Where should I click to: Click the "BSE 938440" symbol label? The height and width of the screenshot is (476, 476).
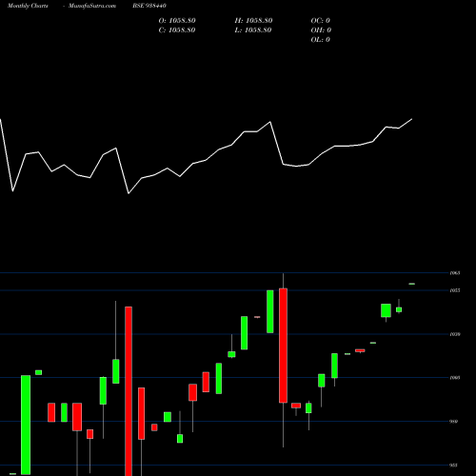pyautogui.click(x=149, y=6)
